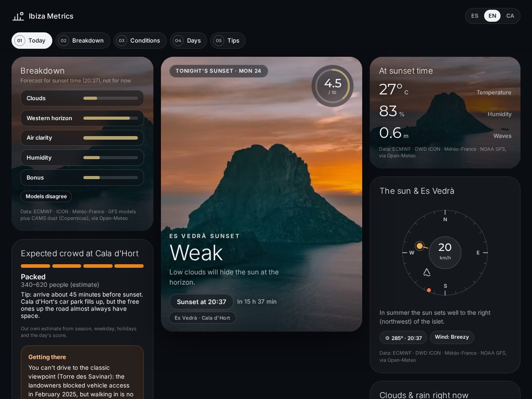
Task: Click the Western horizon score bar
Action: 110,118
